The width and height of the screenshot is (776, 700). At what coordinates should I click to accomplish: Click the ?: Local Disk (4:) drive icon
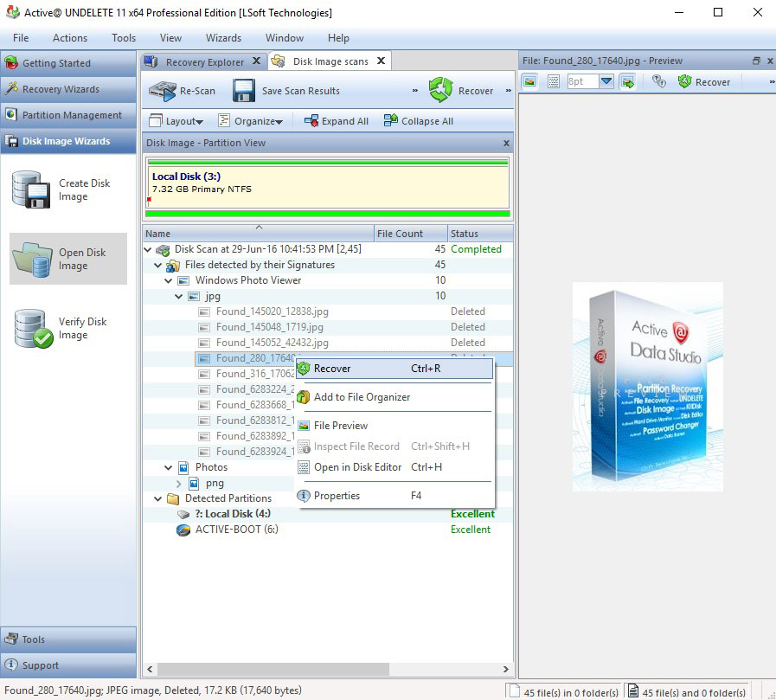(183, 514)
